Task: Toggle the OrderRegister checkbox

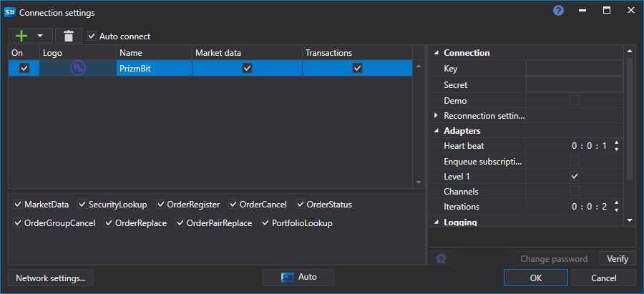Action: point(160,204)
